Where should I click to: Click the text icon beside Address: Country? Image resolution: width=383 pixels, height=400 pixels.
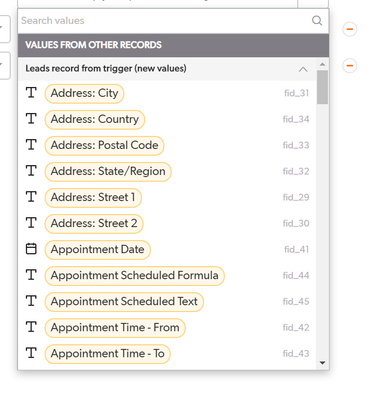31,119
